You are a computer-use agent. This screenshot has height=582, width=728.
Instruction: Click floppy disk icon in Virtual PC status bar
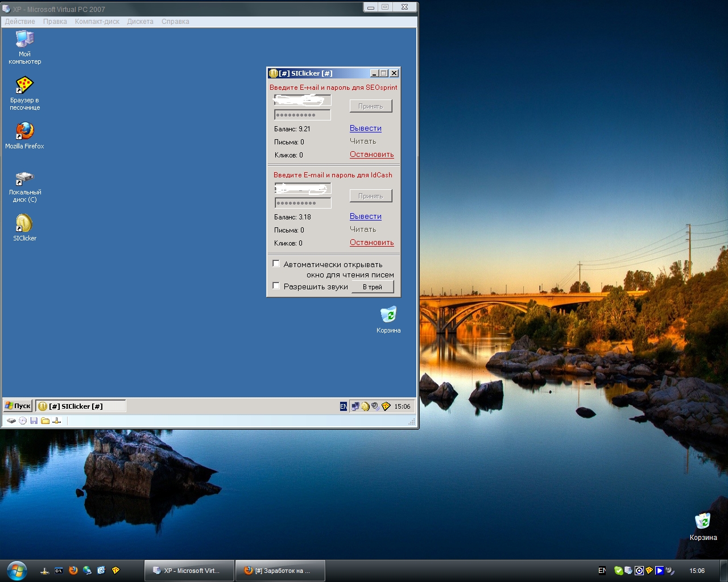(34, 421)
